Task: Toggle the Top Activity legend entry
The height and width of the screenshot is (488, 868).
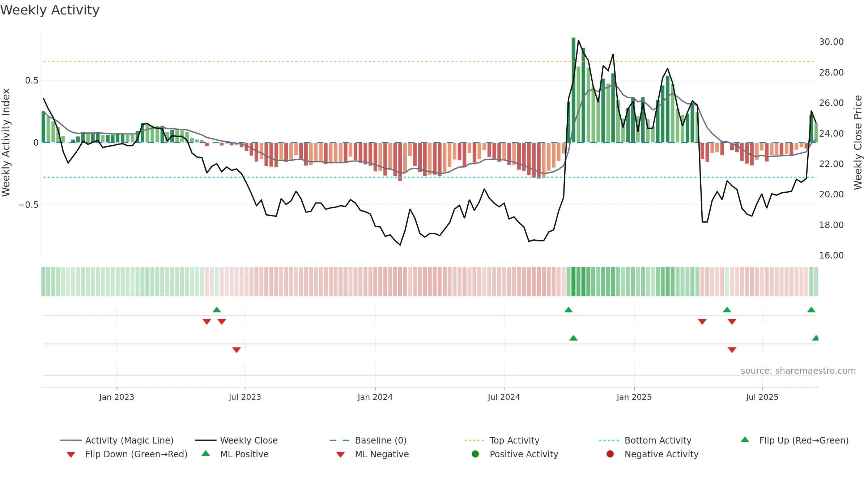Action: pyautogui.click(x=502, y=440)
